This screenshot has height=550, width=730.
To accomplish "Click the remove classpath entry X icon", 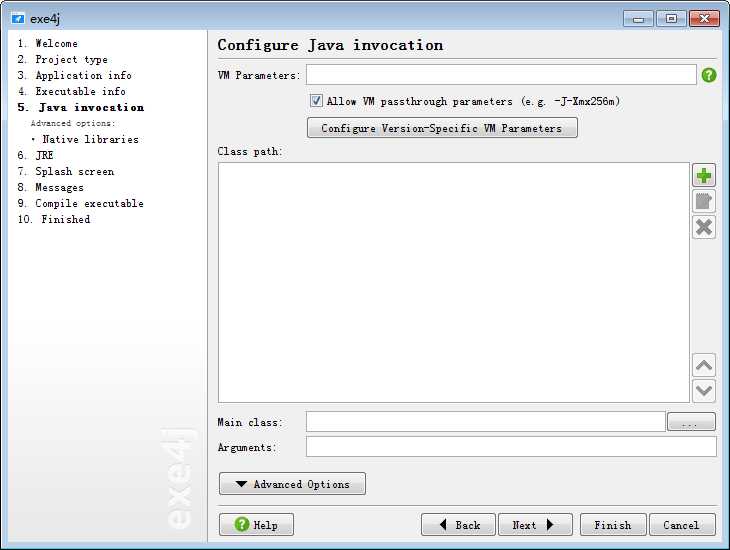I will [x=703, y=227].
